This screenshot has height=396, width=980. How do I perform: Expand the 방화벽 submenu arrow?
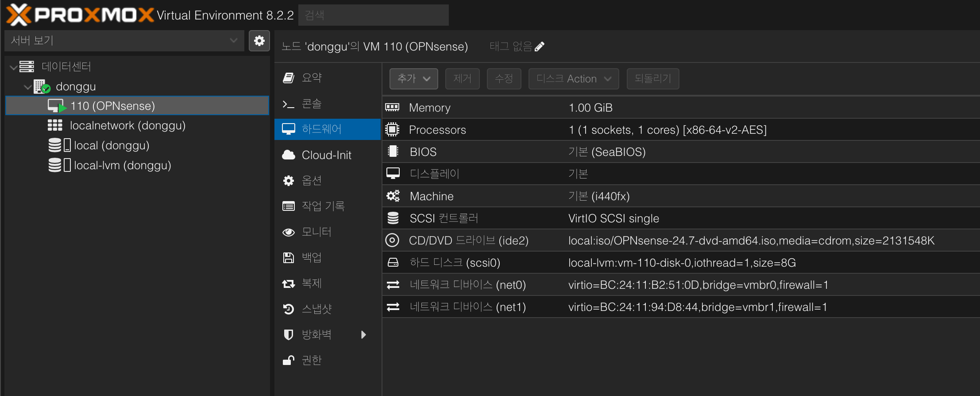363,334
